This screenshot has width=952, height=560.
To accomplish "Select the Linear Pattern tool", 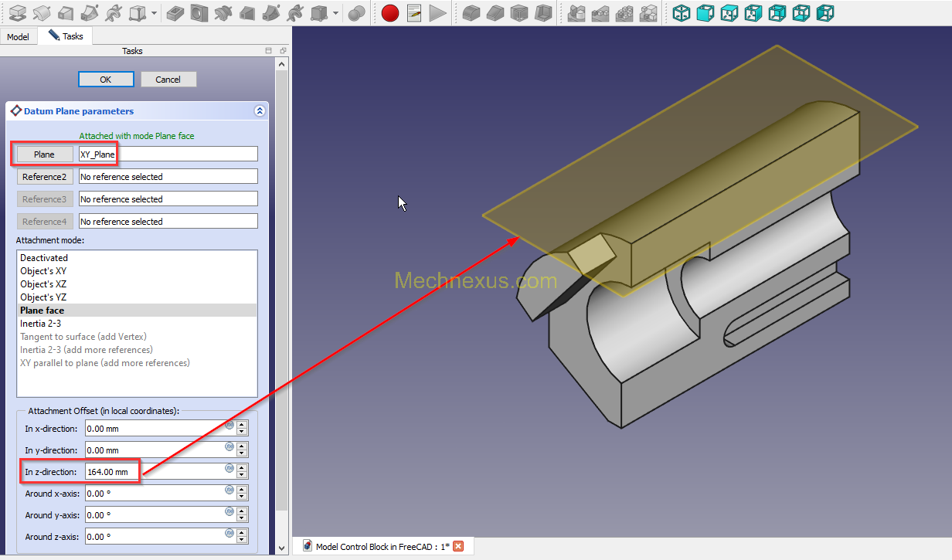I will pos(600,12).
